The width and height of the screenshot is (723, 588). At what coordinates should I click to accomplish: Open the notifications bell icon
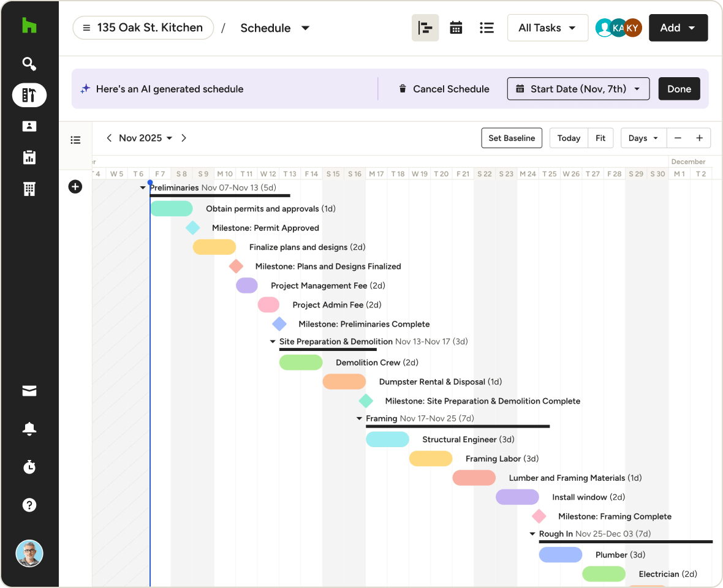29,429
